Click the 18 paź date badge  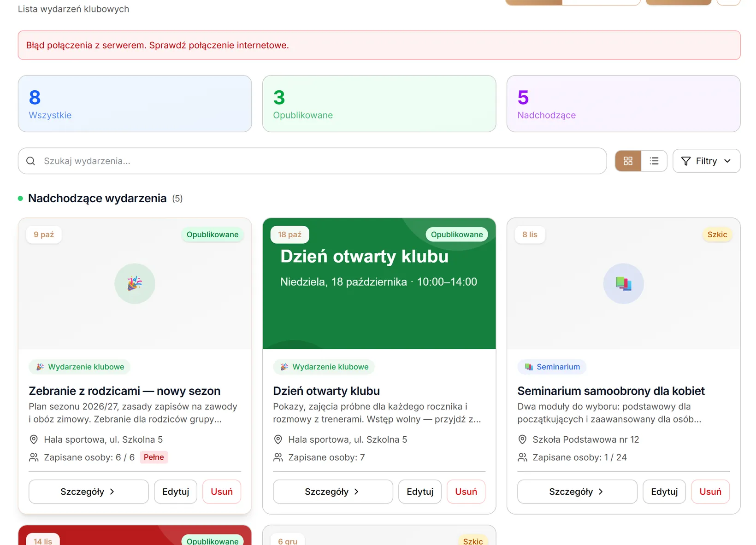point(289,234)
